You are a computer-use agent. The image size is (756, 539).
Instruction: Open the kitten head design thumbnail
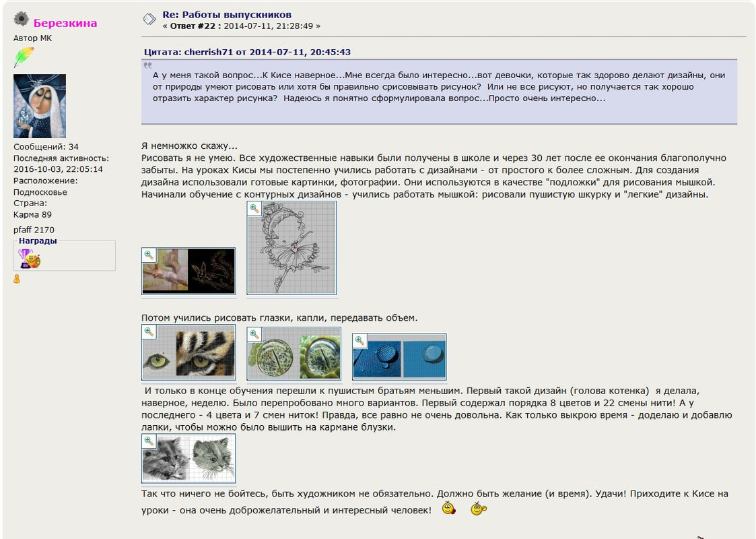[x=188, y=458]
